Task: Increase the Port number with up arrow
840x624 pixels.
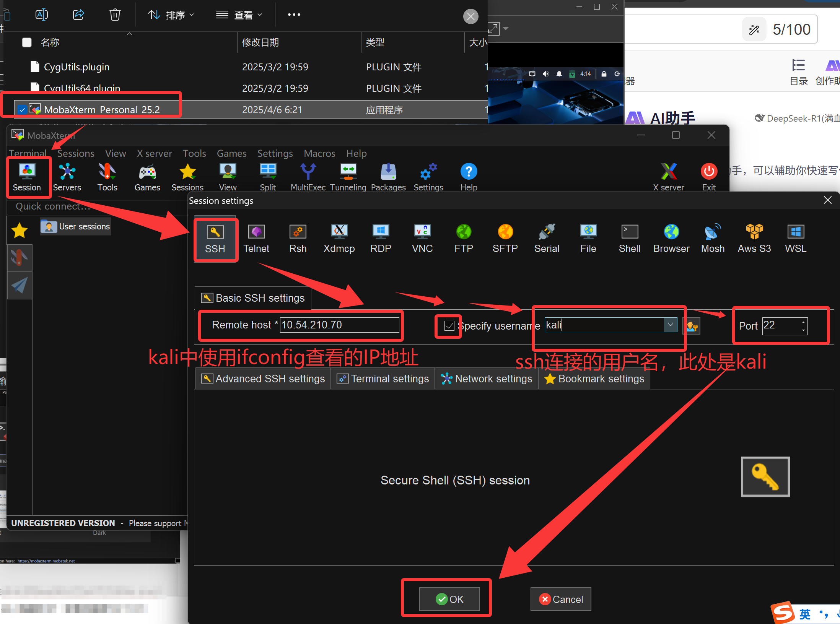Action: [803, 322]
